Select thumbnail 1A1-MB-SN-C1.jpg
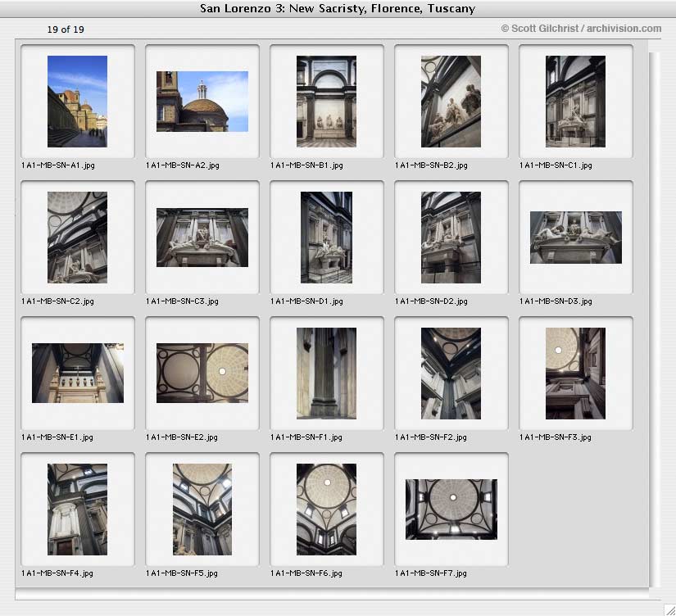676x616 pixels. click(x=575, y=102)
